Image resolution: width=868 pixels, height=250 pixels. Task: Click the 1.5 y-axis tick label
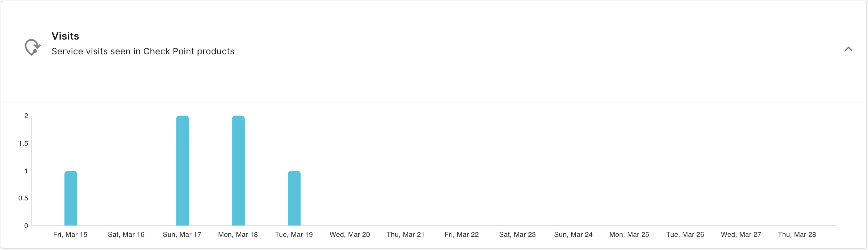[23, 144]
